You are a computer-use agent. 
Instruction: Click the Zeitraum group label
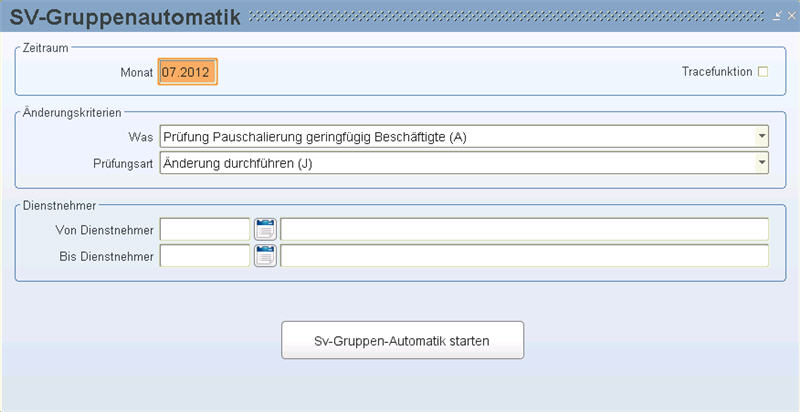click(46, 48)
